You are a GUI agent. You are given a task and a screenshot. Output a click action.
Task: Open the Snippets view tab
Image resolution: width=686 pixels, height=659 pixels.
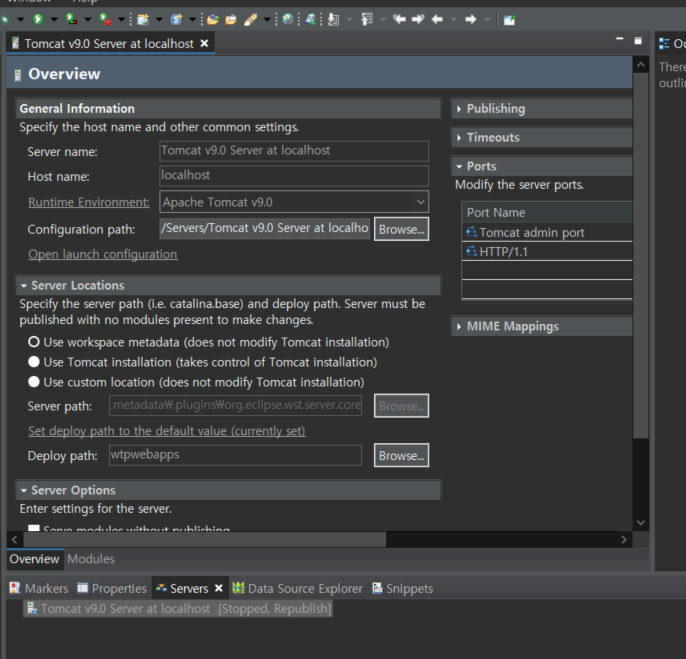tap(402, 589)
